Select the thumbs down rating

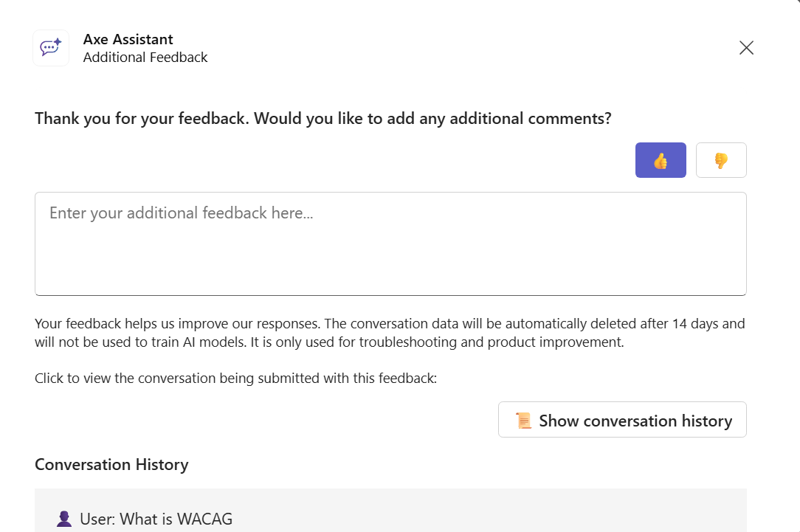pyautogui.click(x=721, y=160)
